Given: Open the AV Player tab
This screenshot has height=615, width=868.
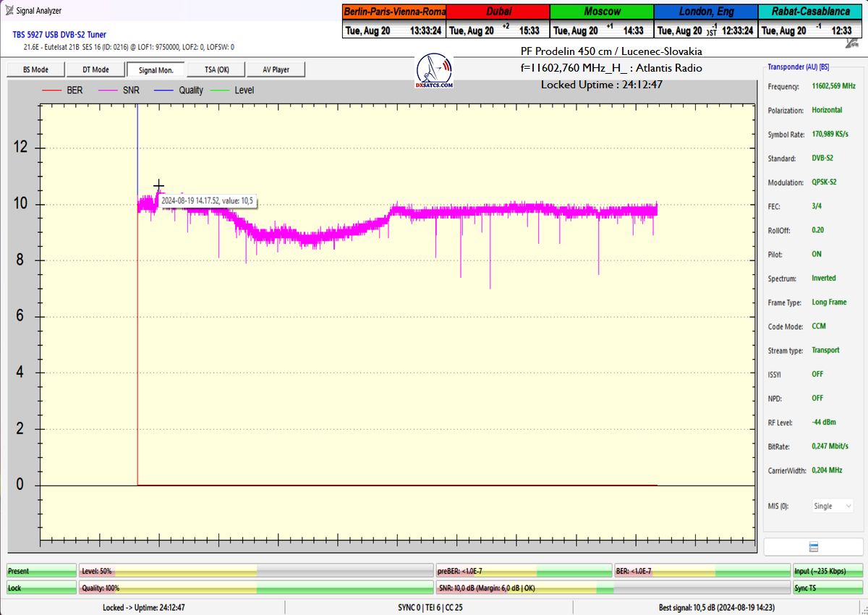Looking at the screenshot, I should click(276, 69).
